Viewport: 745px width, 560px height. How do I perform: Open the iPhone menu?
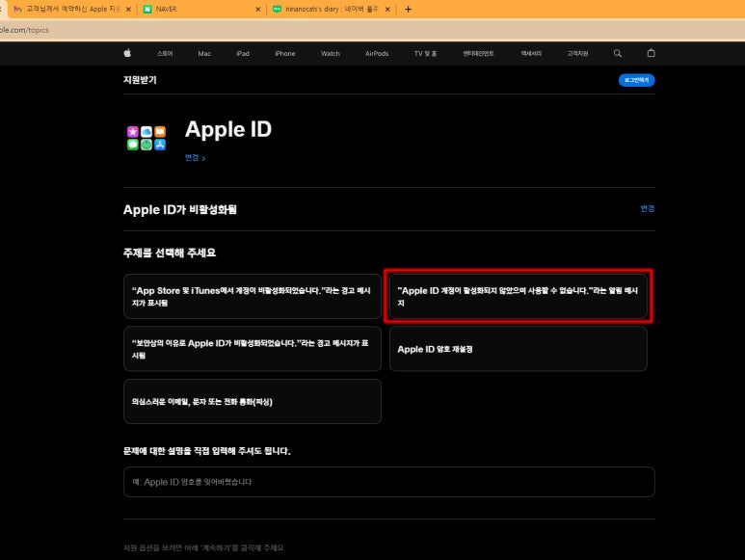click(285, 54)
